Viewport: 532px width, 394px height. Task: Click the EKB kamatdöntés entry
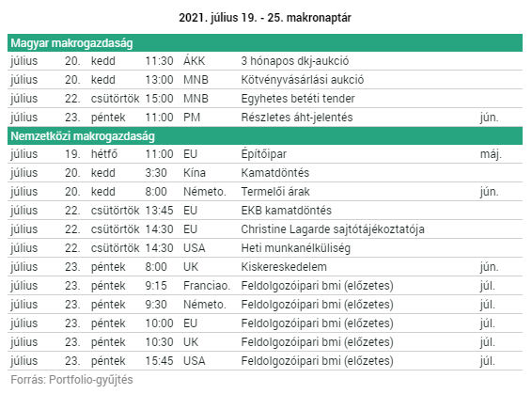point(286,211)
